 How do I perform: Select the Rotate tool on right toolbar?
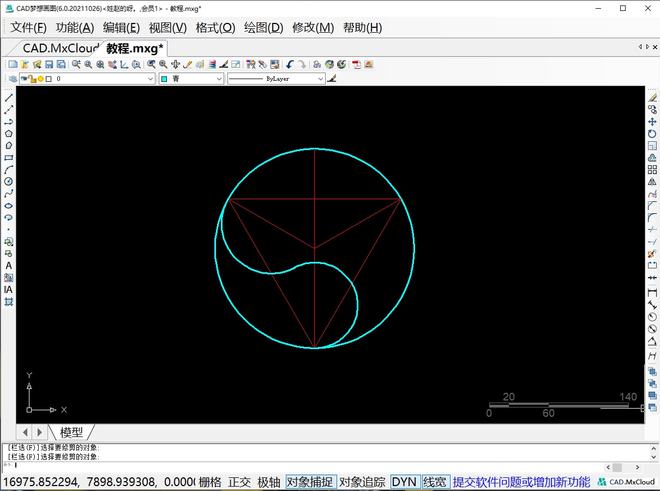pos(652,134)
